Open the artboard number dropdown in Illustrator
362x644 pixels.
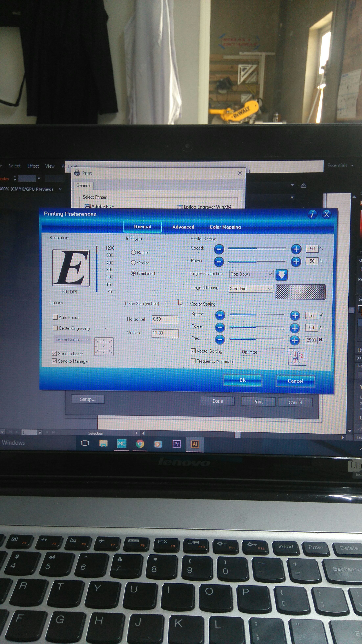pyautogui.click(x=40, y=432)
